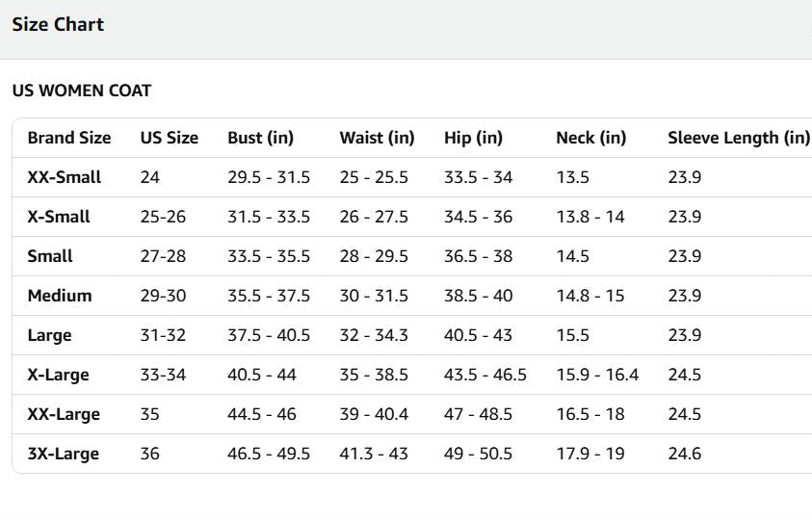Select the XX-Large row label
This screenshot has height=521, width=812.
pos(64,414)
